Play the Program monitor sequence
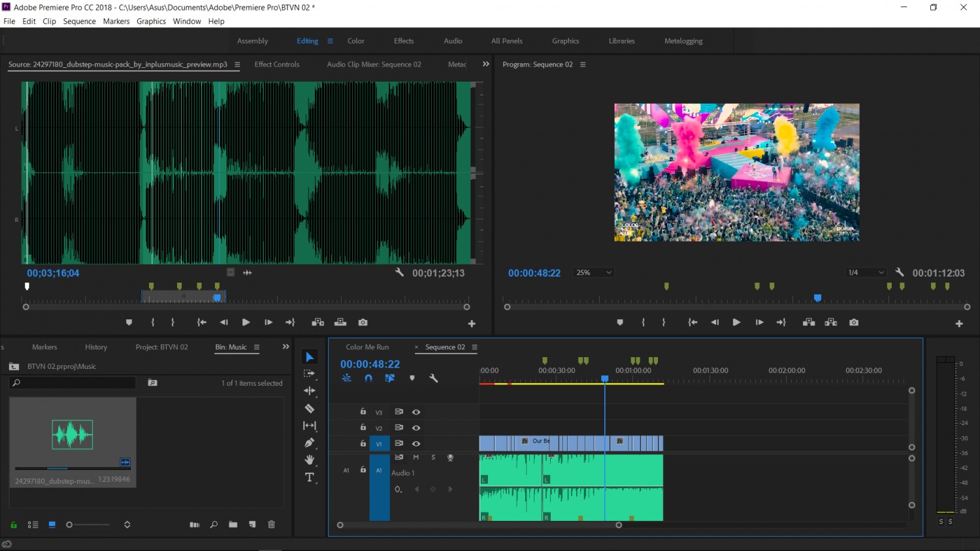This screenshot has width=980, height=551. 736,323
